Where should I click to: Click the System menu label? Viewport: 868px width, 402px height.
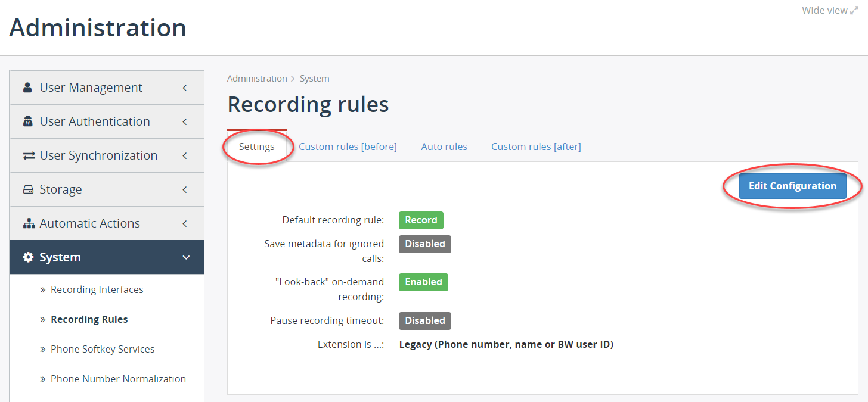pyautogui.click(x=60, y=257)
